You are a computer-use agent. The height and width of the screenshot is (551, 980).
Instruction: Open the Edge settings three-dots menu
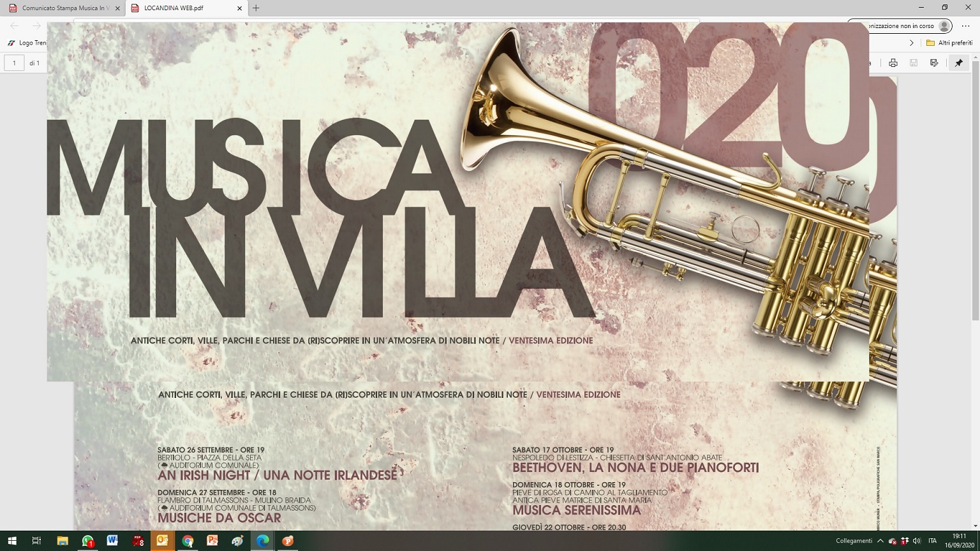pos(965,26)
